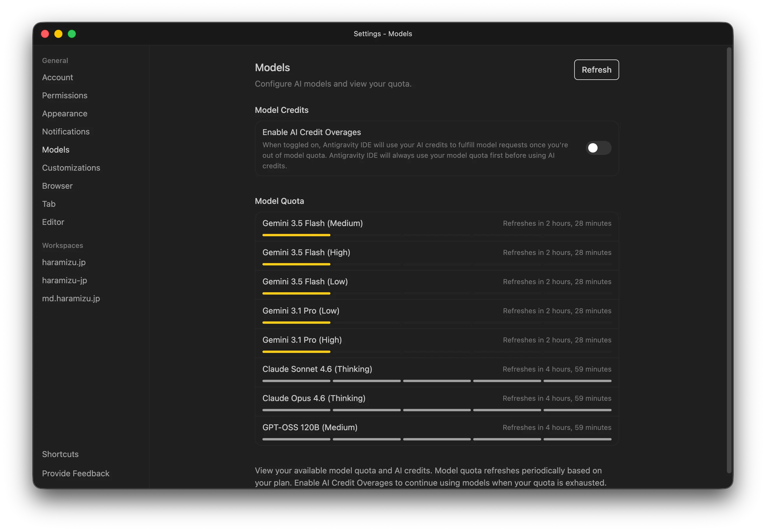Open the md.haramizu.jp workspace
The image size is (766, 532).
tap(71, 298)
